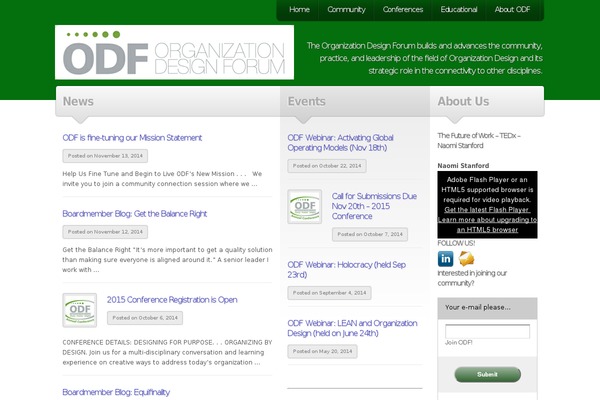Click 'Posted on November 13, 2014' label

[x=105, y=156]
